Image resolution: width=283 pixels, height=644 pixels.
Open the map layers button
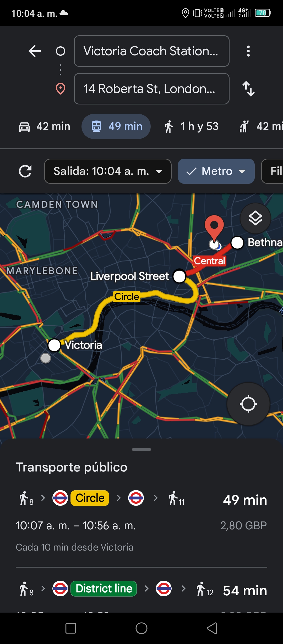(255, 218)
